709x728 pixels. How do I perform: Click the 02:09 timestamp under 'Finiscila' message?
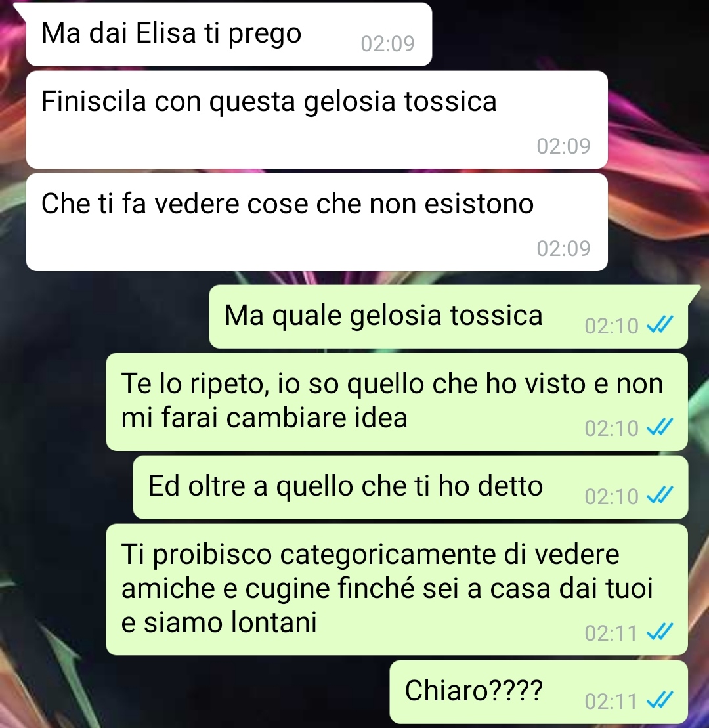563,146
